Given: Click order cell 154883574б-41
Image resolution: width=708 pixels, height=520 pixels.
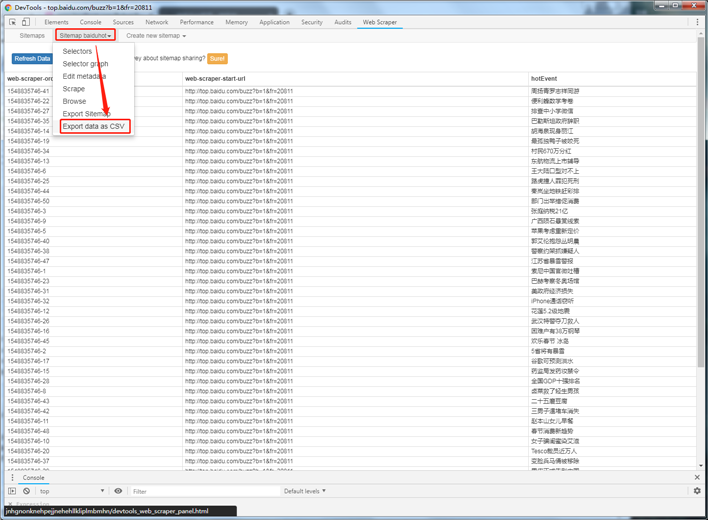Looking at the screenshot, I should (x=28, y=91).
